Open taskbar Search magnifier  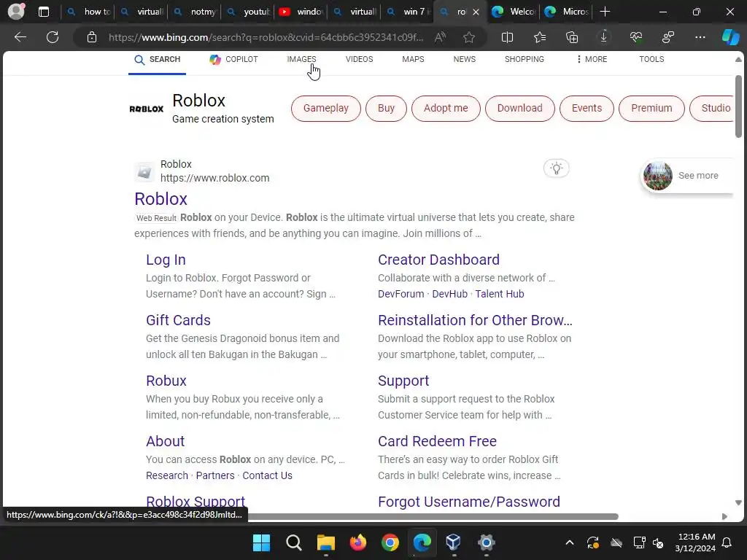click(293, 542)
